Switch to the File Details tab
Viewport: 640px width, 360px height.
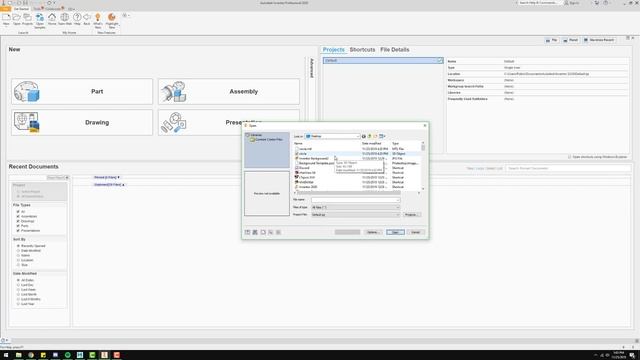point(394,49)
